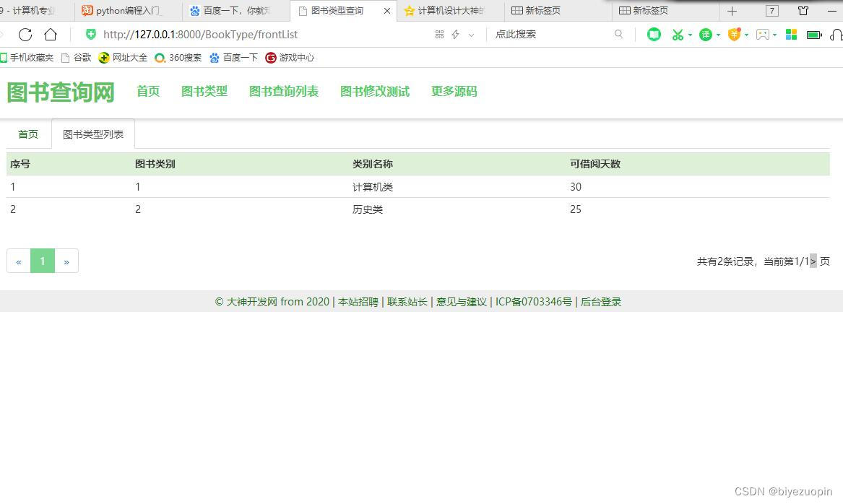Expand the dropdown next to the controller icon

pos(774,34)
